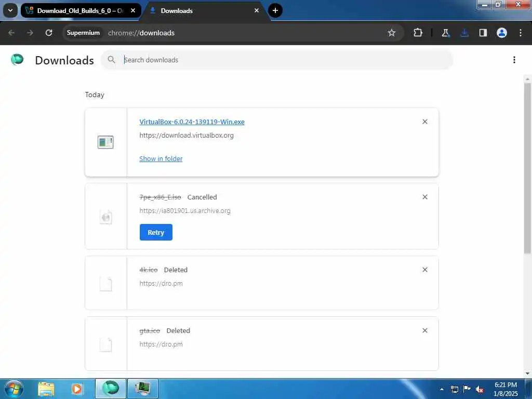Image resolution: width=532 pixels, height=399 pixels.
Task: Remove gta.ico entry from list
Action: [x=425, y=330]
